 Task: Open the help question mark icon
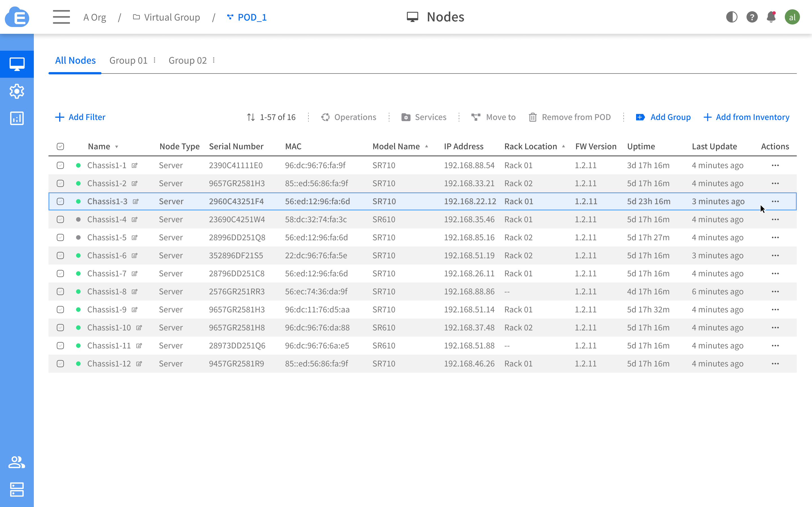click(x=752, y=17)
